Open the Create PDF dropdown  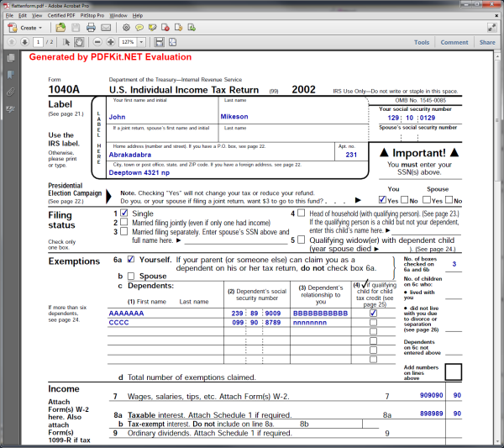[25, 28]
